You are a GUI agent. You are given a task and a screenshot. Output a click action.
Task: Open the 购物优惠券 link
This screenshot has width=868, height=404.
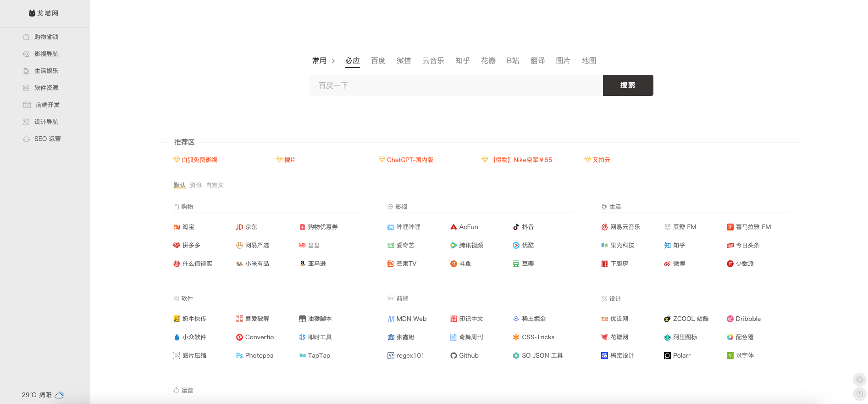pos(323,227)
